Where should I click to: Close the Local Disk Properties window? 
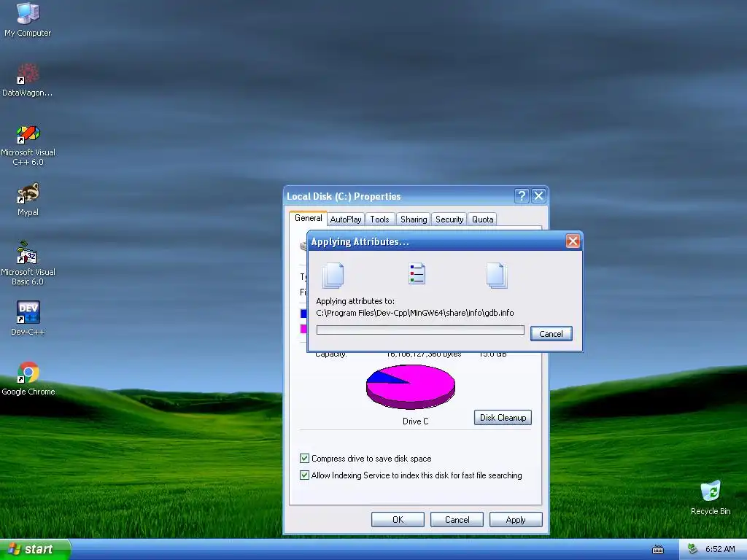pos(538,195)
